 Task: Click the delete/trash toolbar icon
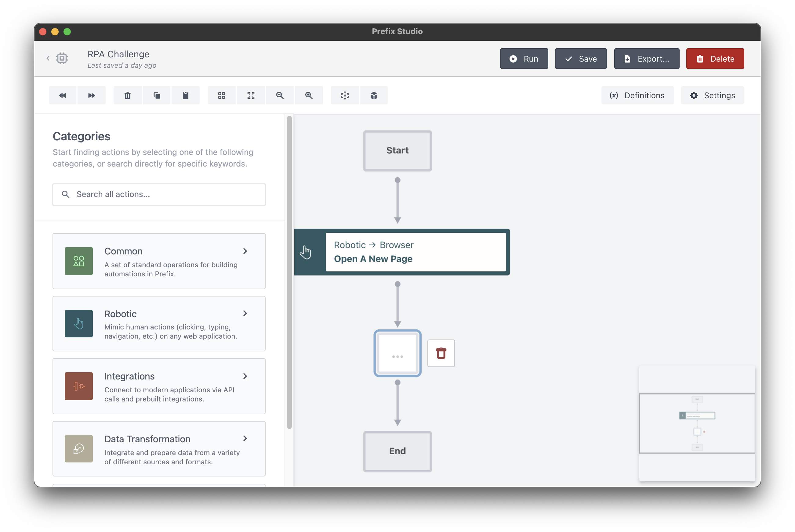click(x=128, y=95)
